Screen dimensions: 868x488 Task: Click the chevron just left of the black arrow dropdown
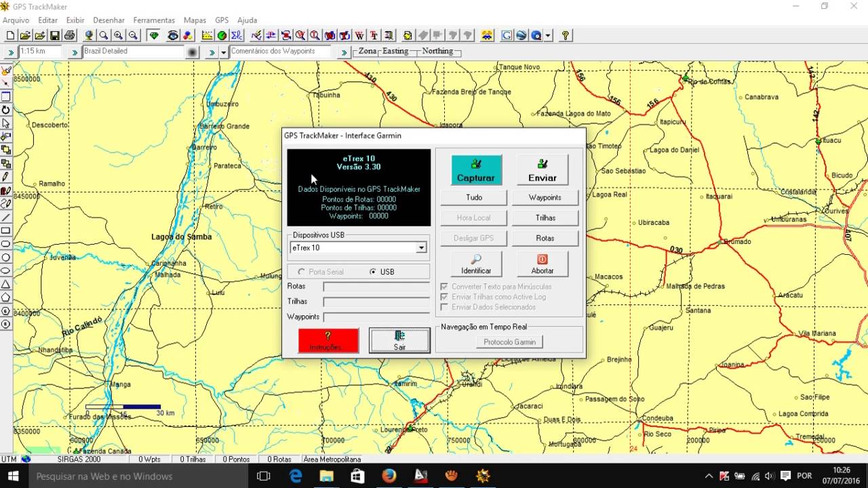212,52
